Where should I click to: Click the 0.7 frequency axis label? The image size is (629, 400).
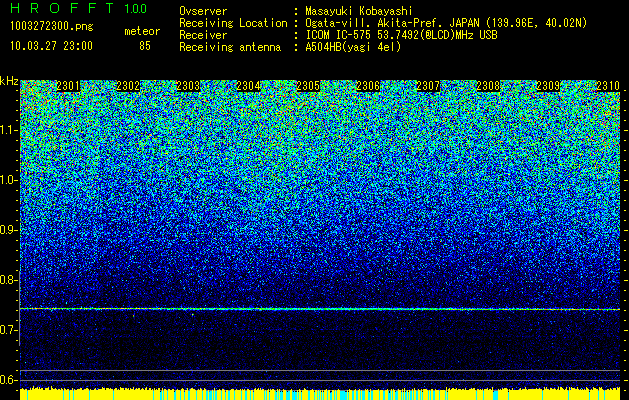point(8,330)
